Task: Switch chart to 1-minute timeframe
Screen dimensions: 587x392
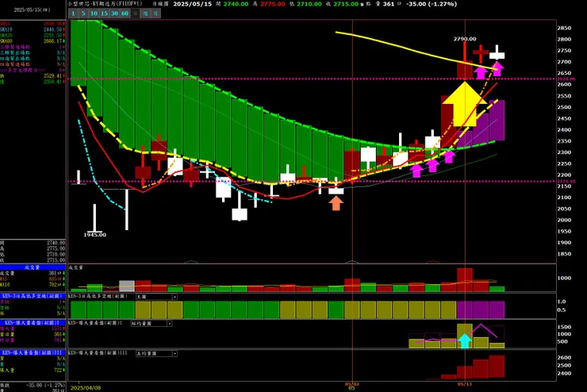Action: (x=73, y=13)
